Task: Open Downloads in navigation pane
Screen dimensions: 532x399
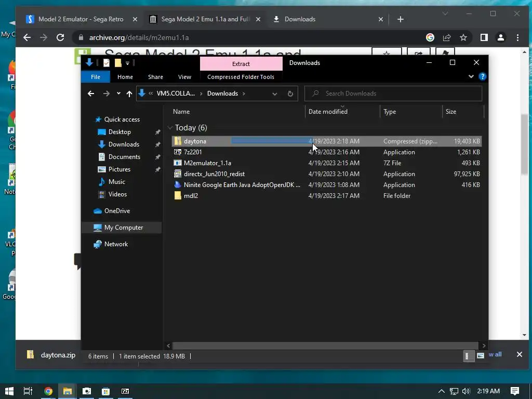Action: coord(124,144)
